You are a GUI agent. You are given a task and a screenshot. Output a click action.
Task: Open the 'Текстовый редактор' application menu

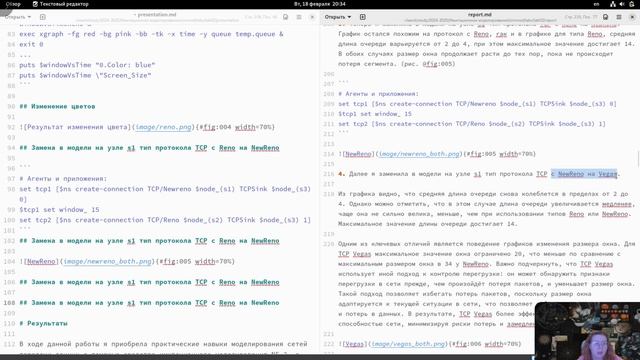point(60,4)
